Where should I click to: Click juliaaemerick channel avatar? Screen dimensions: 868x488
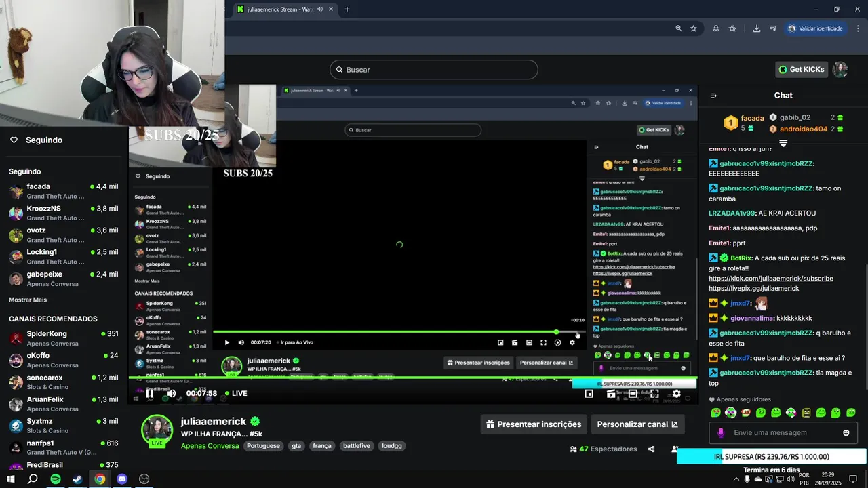tap(157, 431)
